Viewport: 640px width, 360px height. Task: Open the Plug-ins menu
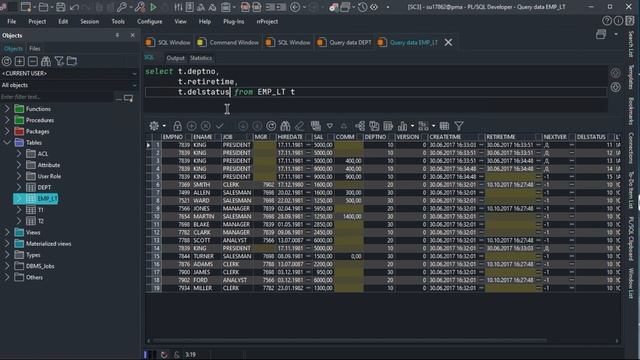pyautogui.click(x=233, y=21)
